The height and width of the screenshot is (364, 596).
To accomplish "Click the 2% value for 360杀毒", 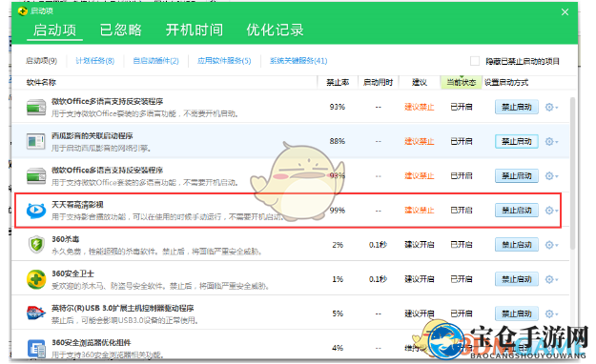I will pyautogui.click(x=338, y=245).
